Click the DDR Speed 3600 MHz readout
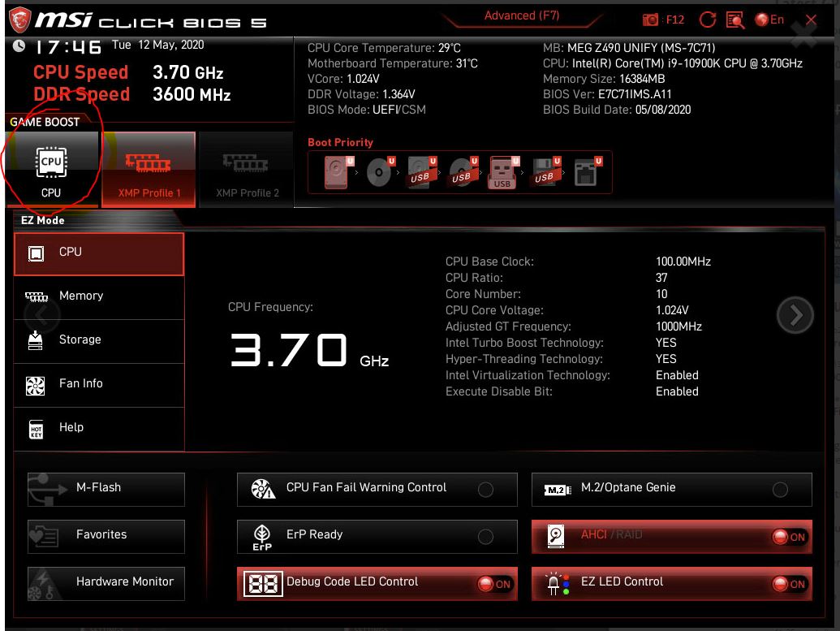Viewport: 840px width, 631px height. (131, 94)
